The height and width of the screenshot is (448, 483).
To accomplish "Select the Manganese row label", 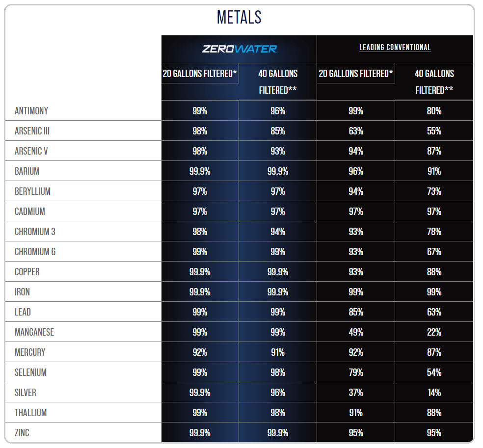I will pos(34,332).
